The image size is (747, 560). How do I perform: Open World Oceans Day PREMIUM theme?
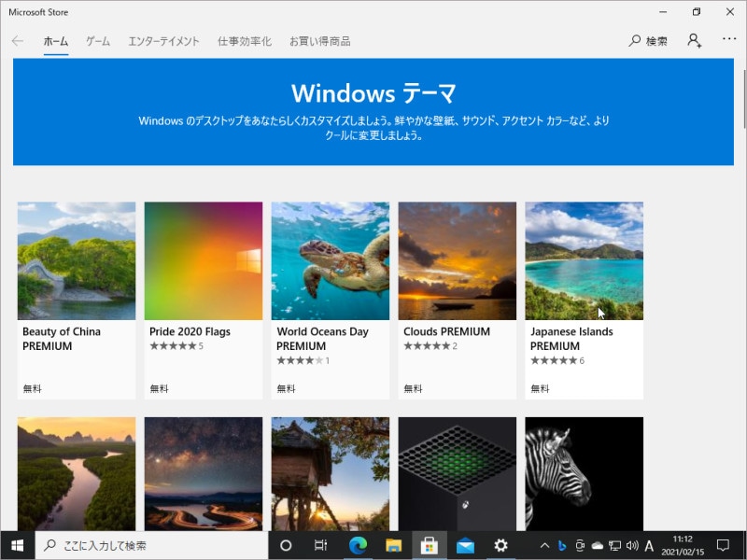click(x=330, y=260)
